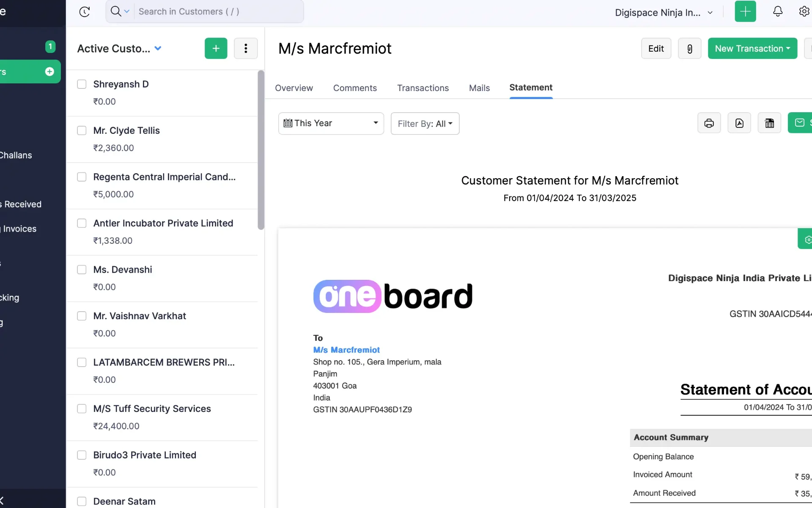The width and height of the screenshot is (812, 508).
Task: Open the search scope dropdown arrow
Action: tap(126, 11)
